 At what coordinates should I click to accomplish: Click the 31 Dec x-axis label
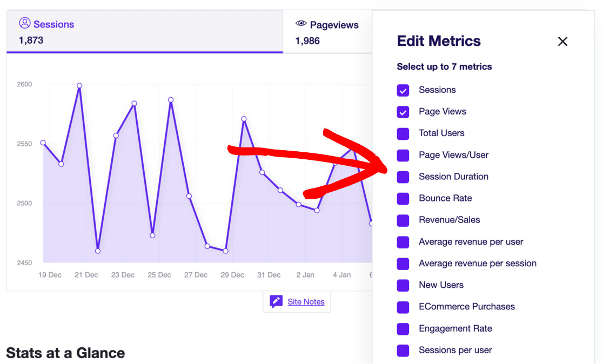[x=269, y=275]
